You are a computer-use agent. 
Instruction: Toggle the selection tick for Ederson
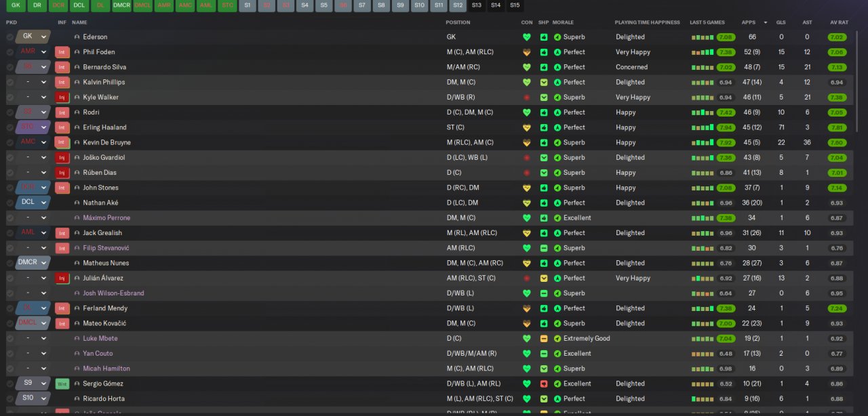(9, 37)
